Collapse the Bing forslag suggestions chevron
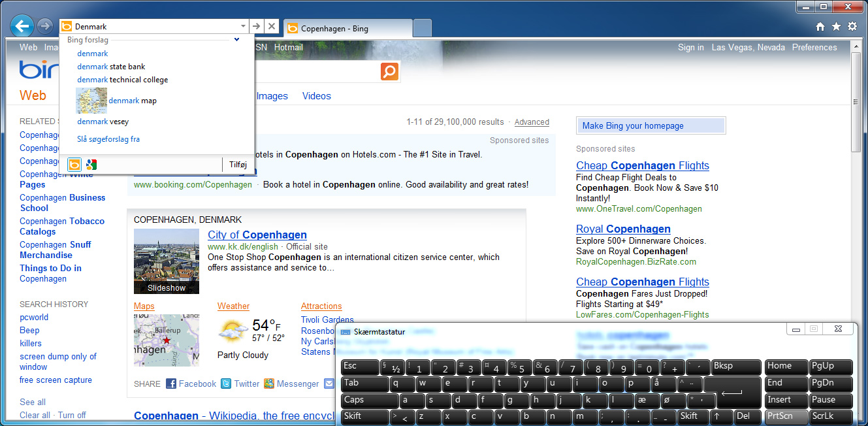Screen dimensions: 868x426 [x=237, y=40]
